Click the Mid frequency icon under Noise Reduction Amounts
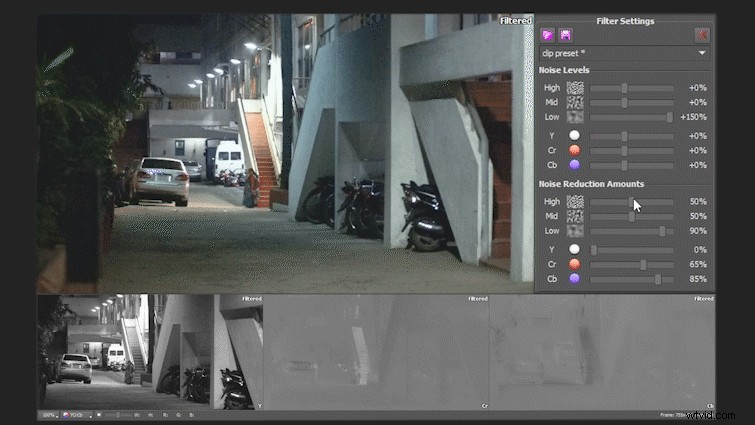This screenshot has height=425, width=755. (574, 216)
